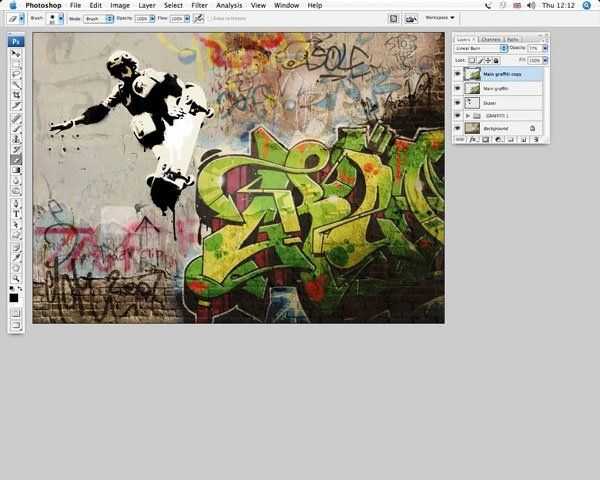Enable the airbrush option icon
This screenshot has width=600, height=480.
(198, 18)
